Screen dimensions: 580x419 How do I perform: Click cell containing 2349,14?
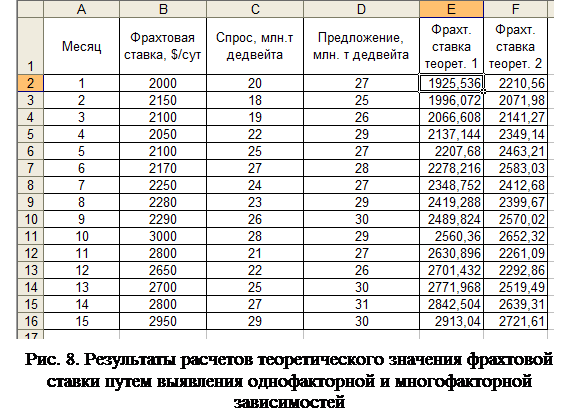(515, 134)
